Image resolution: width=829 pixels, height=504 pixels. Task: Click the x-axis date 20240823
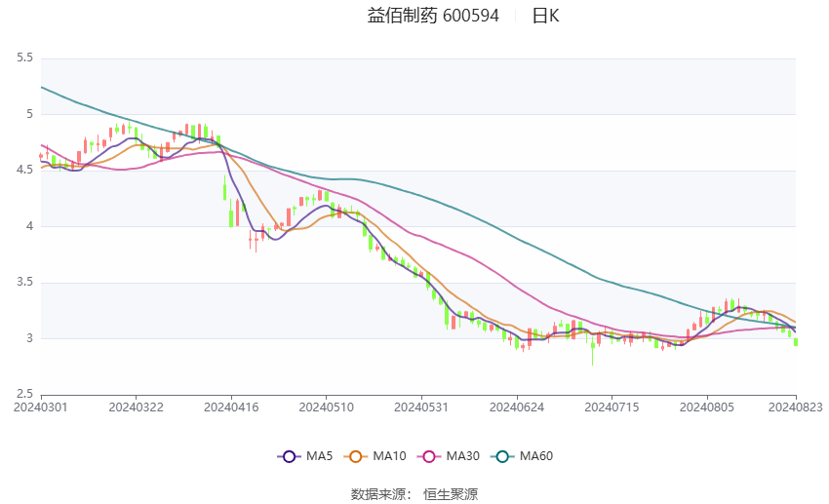pyautogui.click(x=795, y=407)
